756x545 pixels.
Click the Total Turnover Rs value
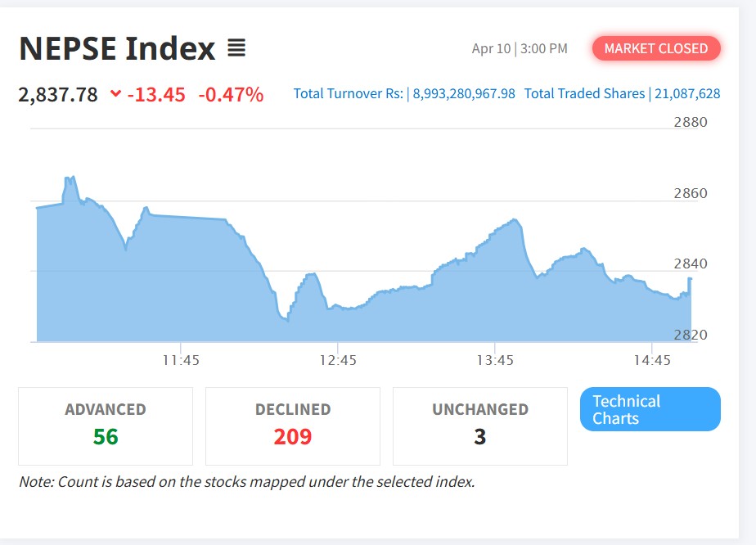[464, 93]
